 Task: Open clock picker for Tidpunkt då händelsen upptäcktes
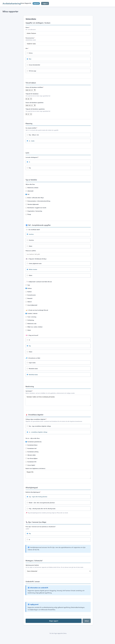pyautogui.click(x=31, y=114)
